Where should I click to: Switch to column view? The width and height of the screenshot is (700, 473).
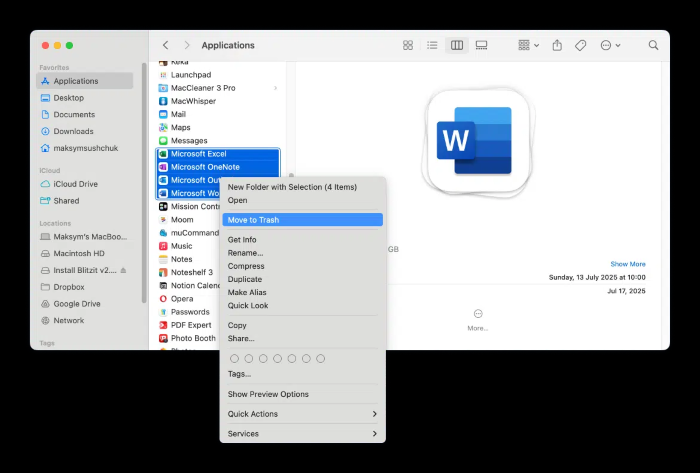coord(457,45)
